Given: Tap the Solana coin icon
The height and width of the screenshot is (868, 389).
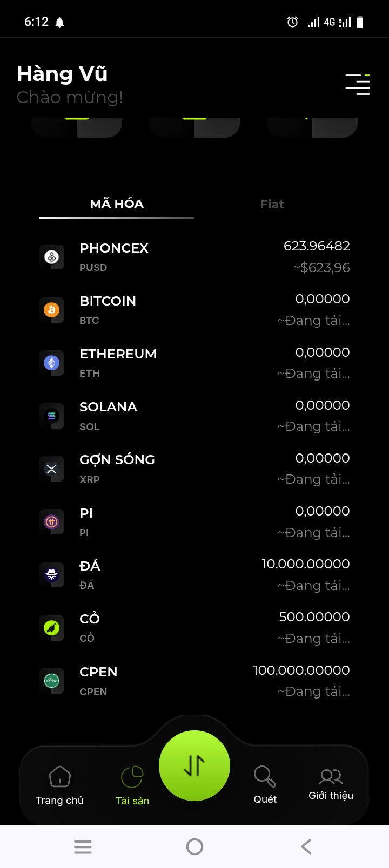Looking at the screenshot, I should (x=52, y=416).
